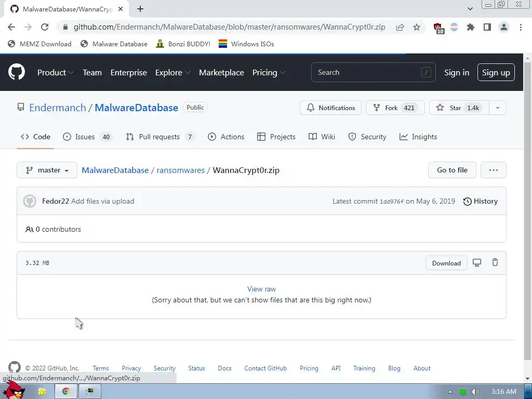Open the Chrome profile avatar icon
Image resolution: width=532 pixels, height=399 pixels.
click(504, 27)
